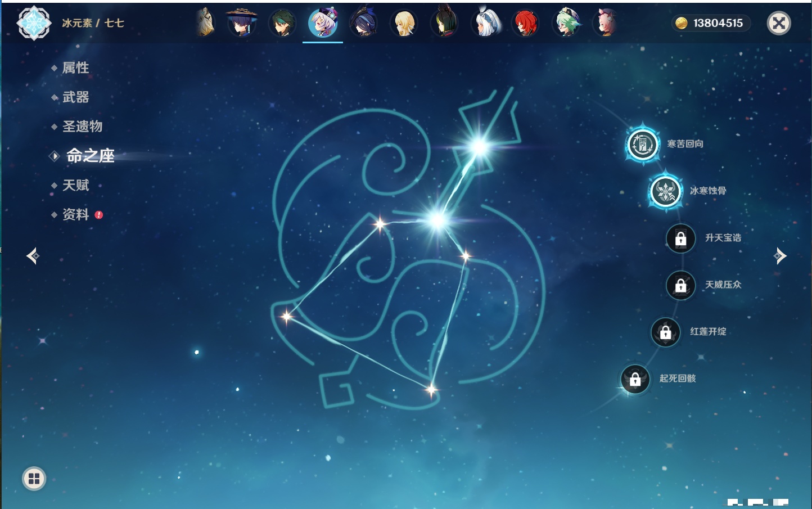
Task: Select the character wearing the wide-brimmed hat
Action: coord(242,23)
